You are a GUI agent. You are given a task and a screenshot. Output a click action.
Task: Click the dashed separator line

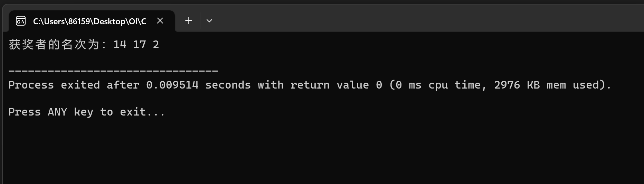pos(113,71)
